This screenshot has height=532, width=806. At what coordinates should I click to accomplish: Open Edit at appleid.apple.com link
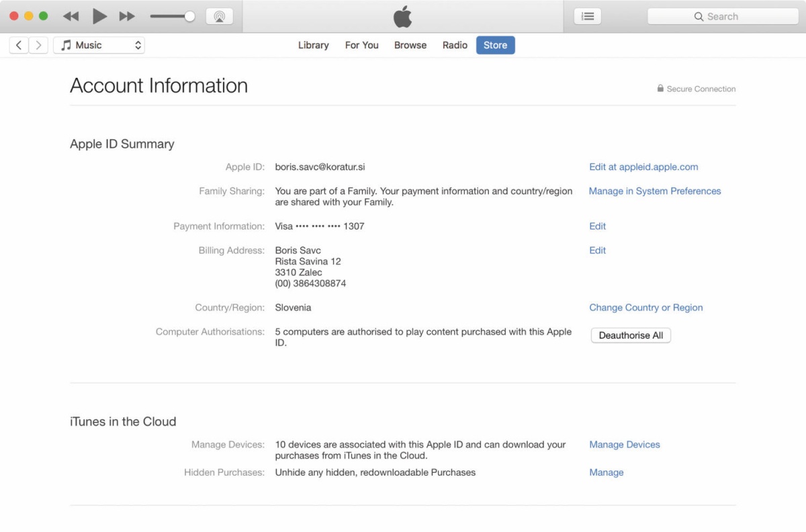click(x=643, y=167)
